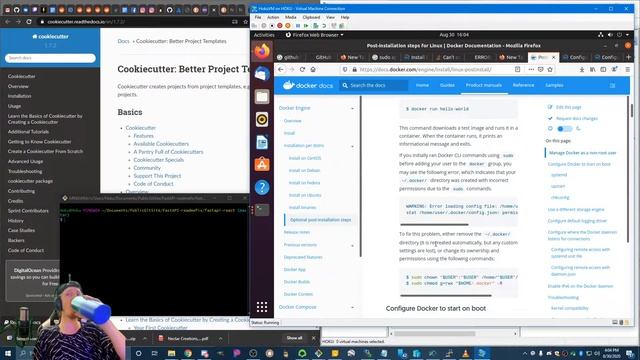Open Ubuntu Software from the dock
Image resolution: width=640 pixels, height=360 pixels.
[x=262, y=164]
